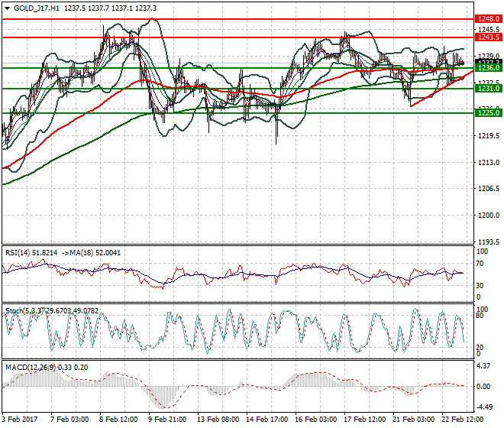Screen dimensions: 504x428
Task: Click the 16 Feb 03:00 time label
Action: [315, 420]
